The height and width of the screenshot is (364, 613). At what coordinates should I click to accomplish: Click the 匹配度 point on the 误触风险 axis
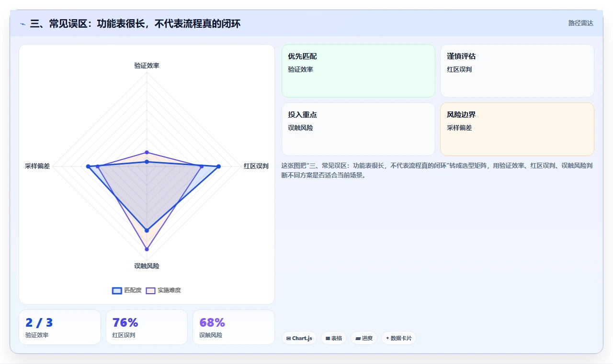(x=147, y=231)
